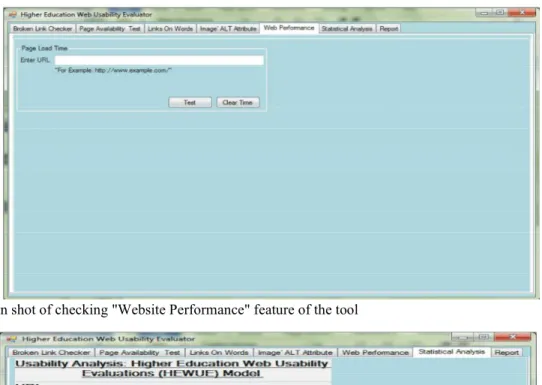
Task: Select Links On Words tab in upper window
Action: pos(170,29)
